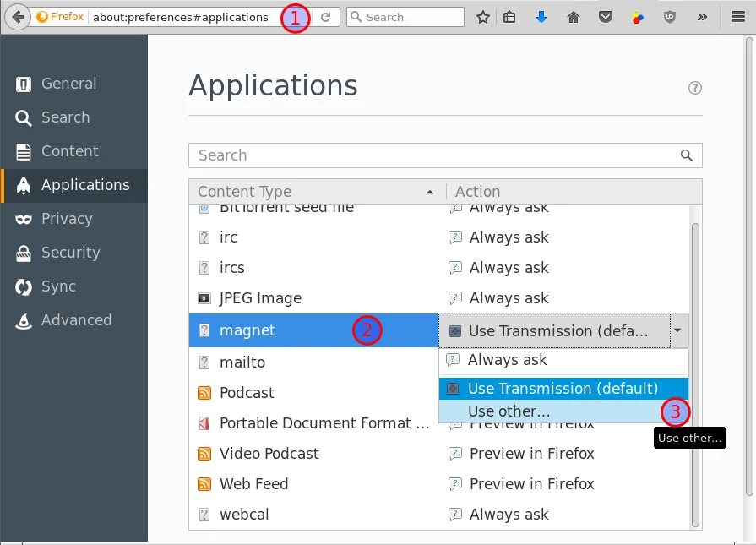The height and width of the screenshot is (545, 756).
Task: Open the bookmarks list icon
Action: [x=509, y=18]
